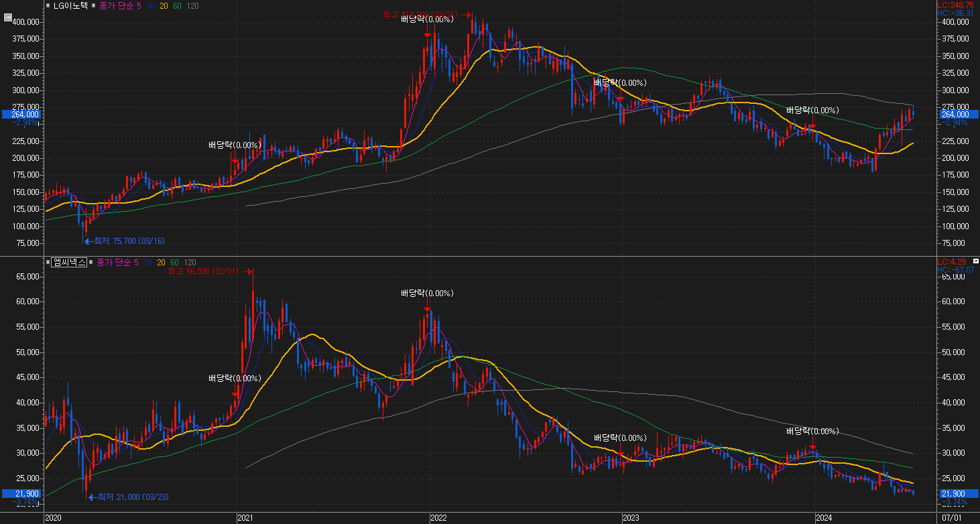The height and width of the screenshot is (524, 980).
Task: Click the small square marker before LG이노텍
Action: (x=48, y=5)
